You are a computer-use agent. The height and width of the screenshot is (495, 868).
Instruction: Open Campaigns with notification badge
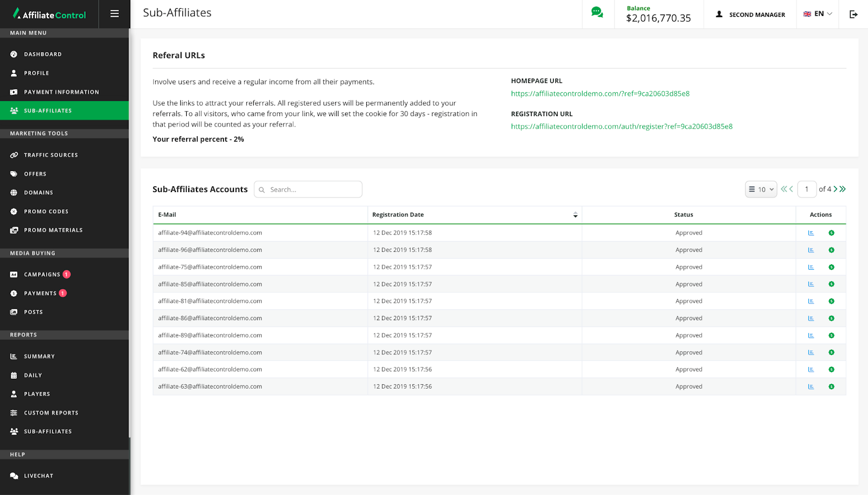pyautogui.click(x=42, y=275)
